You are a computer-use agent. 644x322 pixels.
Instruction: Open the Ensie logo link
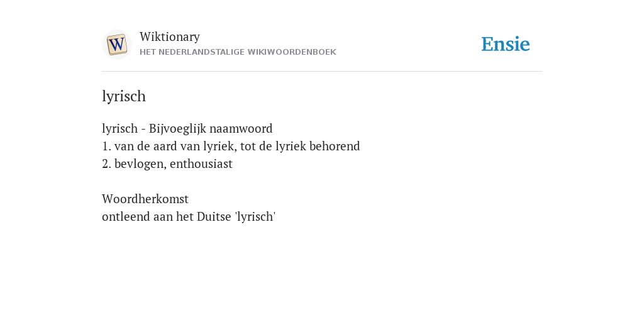[506, 44]
